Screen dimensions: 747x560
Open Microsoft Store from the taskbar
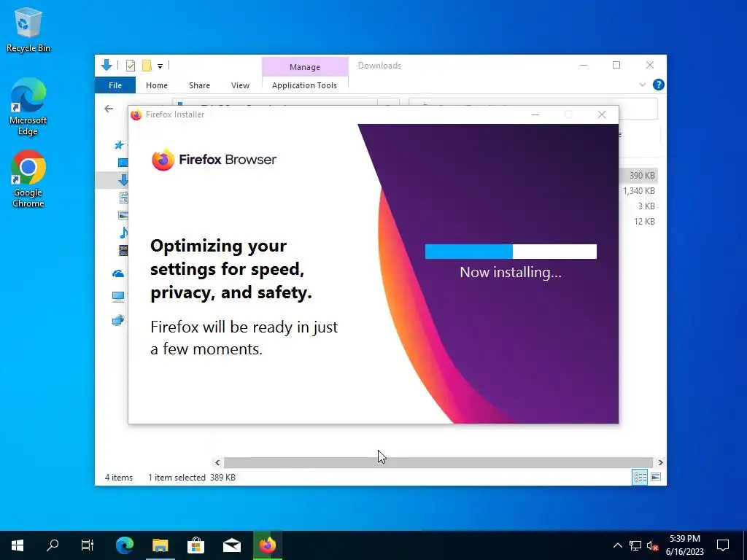(196, 545)
